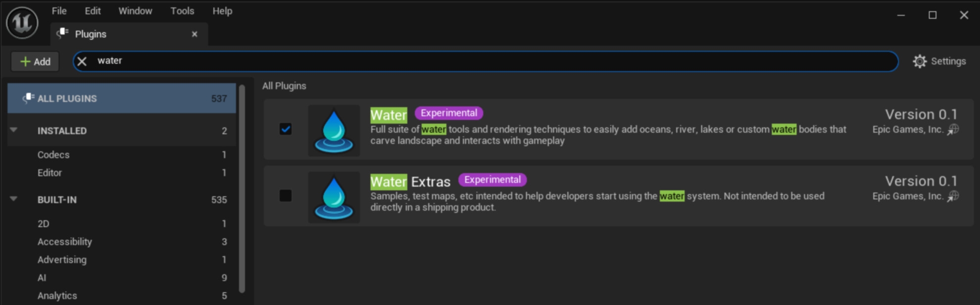Collapse the Built-In category

(14, 199)
